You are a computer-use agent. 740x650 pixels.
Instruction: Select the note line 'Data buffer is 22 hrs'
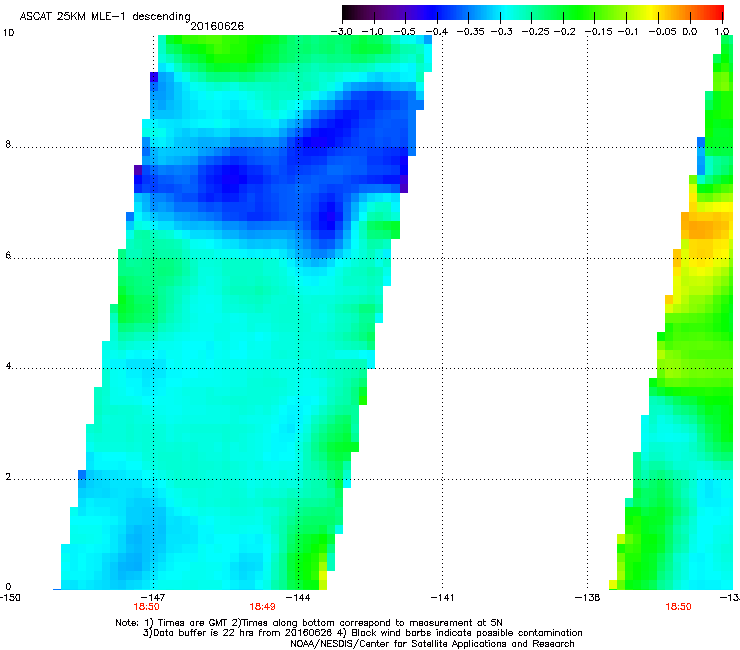tap(362, 633)
